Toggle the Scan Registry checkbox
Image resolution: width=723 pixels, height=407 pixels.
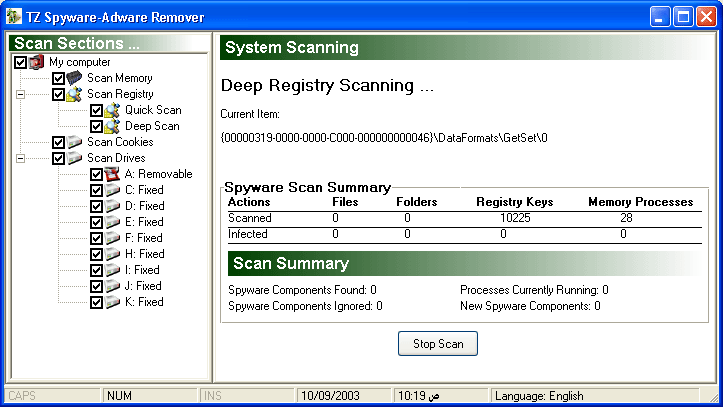(x=58, y=94)
